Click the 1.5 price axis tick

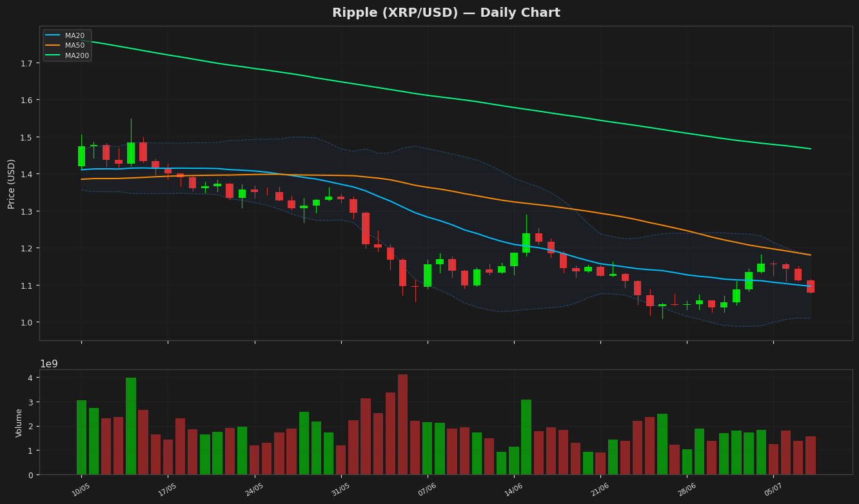click(x=26, y=137)
